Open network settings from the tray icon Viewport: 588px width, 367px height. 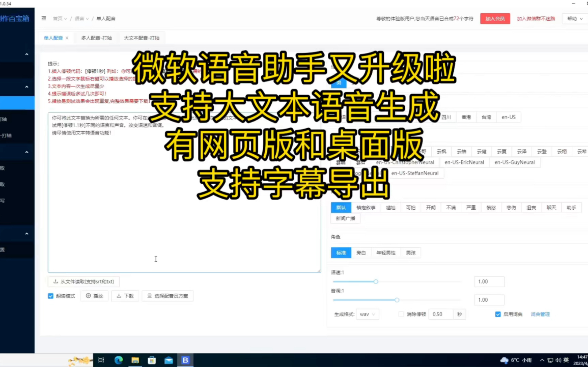pyautogui.click(x=550, y=360)
